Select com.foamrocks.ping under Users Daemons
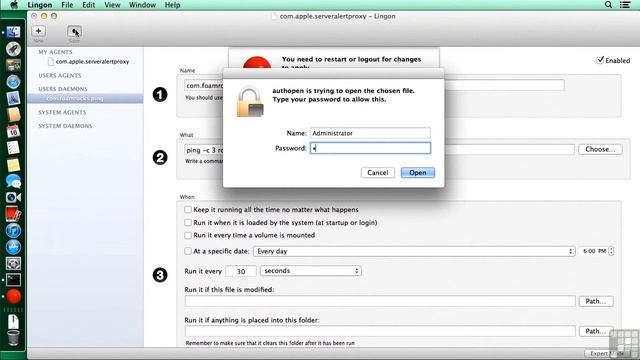The image size is (640, 360). pyautogui.click(x=75, y=98)
